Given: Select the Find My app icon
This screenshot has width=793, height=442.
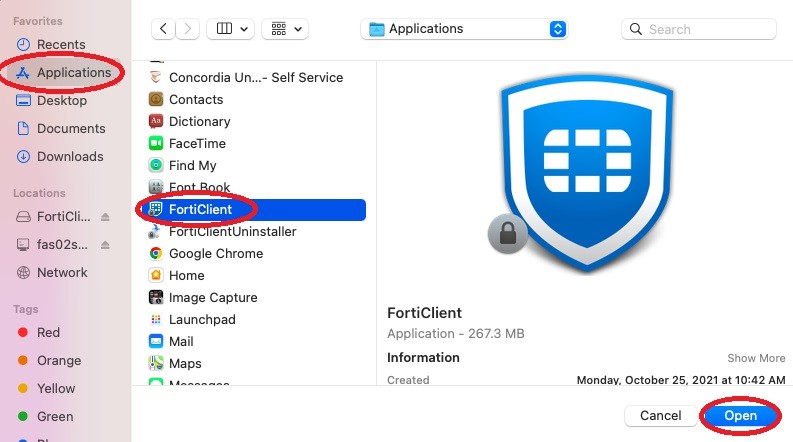Looking at the screenshot, I should point(156,165).
